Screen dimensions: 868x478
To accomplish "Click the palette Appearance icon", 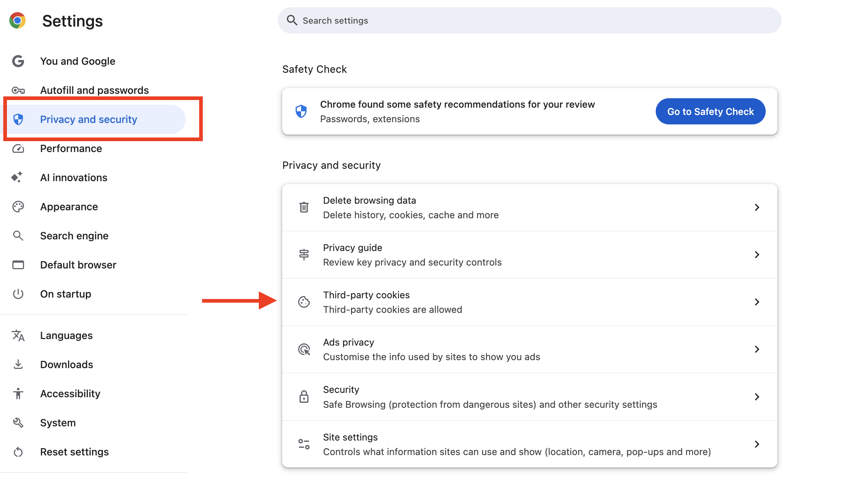I will pos(18,207).
